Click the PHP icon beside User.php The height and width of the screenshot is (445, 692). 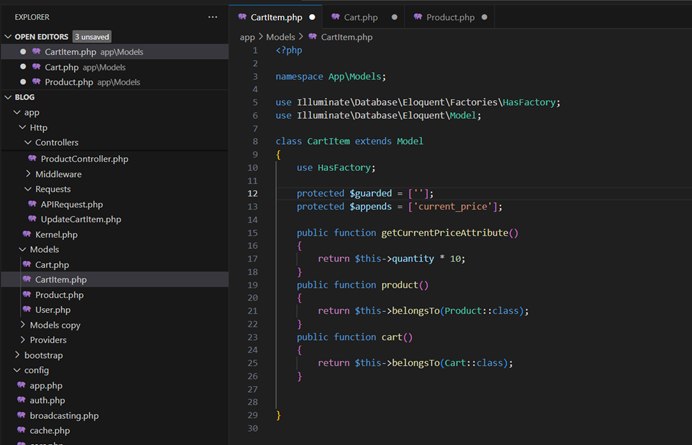point(26,310)
